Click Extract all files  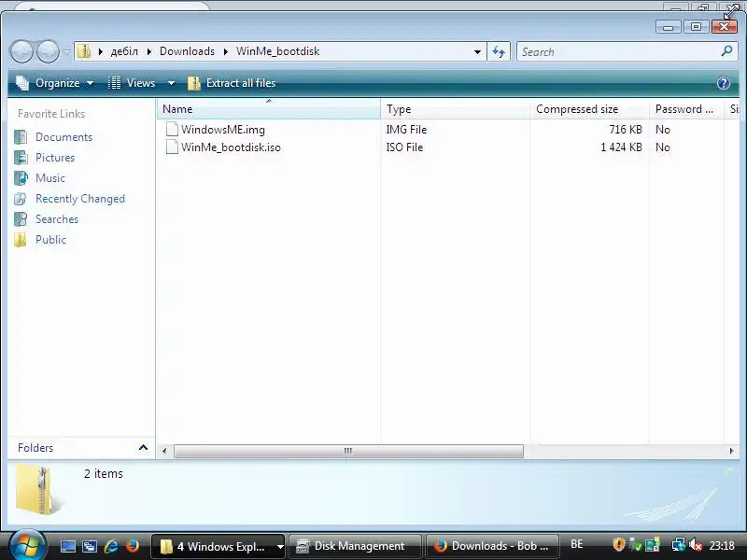tap(232, 83)
